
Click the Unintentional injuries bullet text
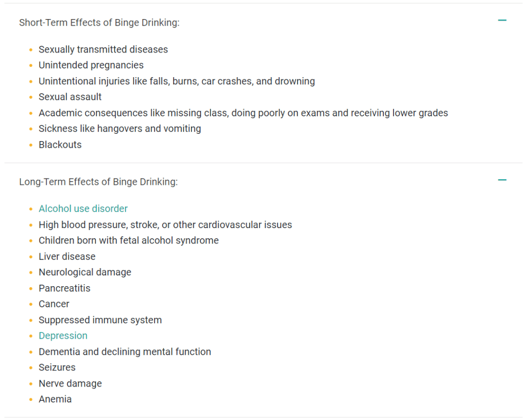[x=176, y=81]
